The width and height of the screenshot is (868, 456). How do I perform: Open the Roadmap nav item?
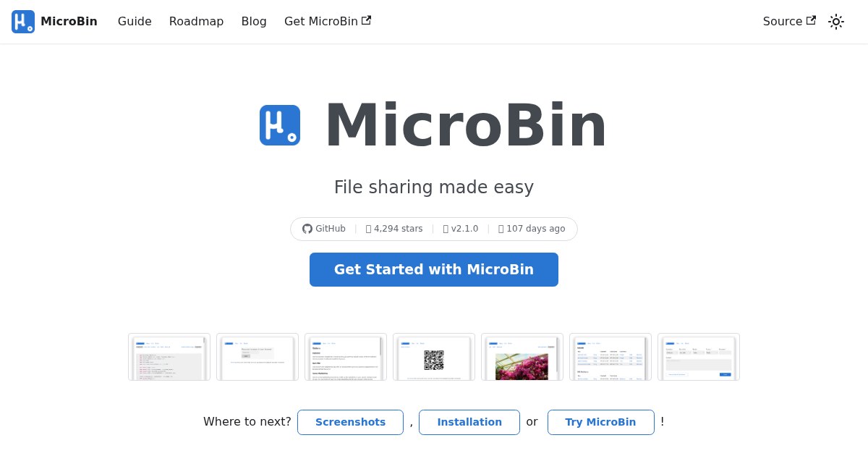pos(196,22)
